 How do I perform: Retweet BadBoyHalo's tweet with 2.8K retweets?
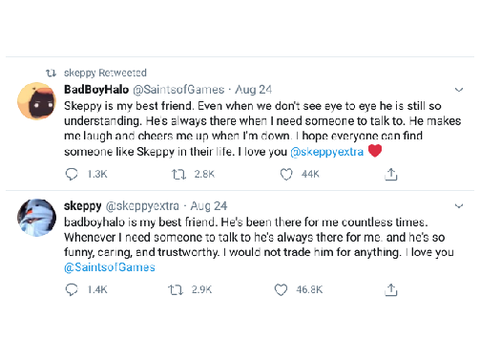pyautogui.click(x=179, y=174)
